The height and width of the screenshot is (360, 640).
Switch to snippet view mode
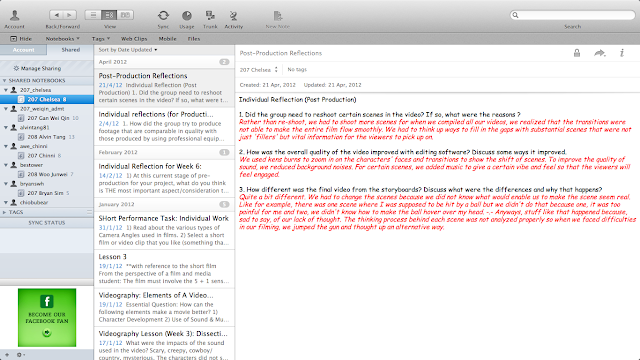click(109, 15)
